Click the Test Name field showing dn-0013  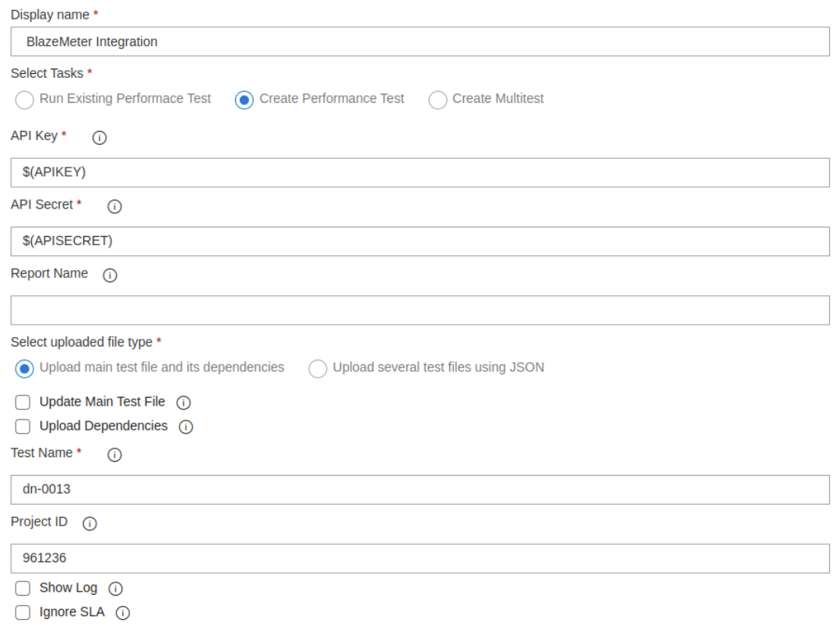click(x=420, y=490)
